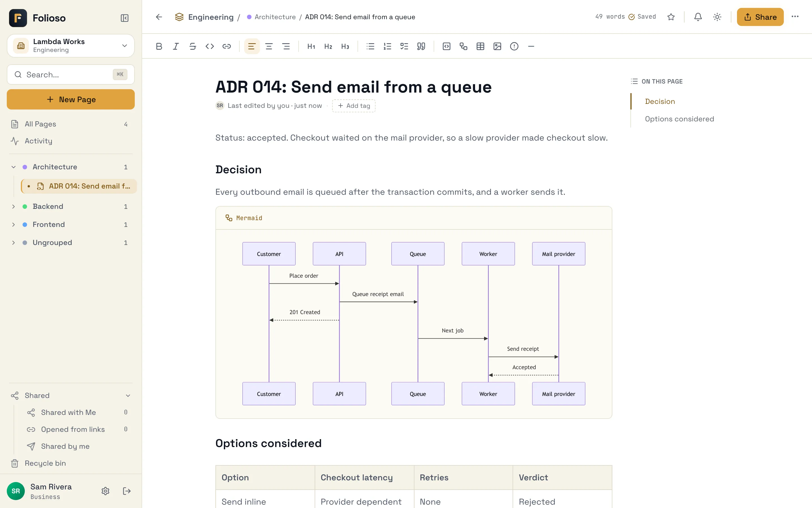The image size is (812, 508).
Task: Apply italic formatting
Action: coord(176,46)
